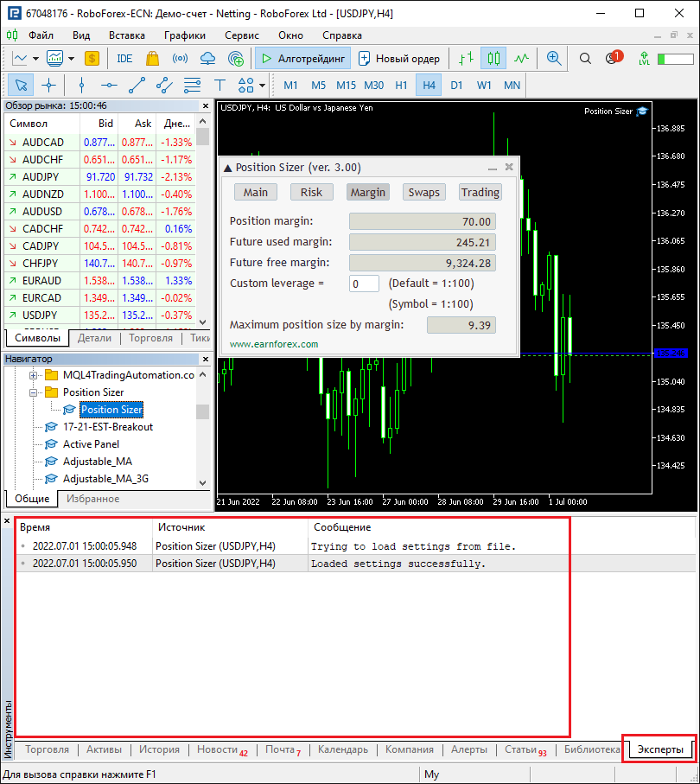Select the M1 timeframe

(290, 85)
